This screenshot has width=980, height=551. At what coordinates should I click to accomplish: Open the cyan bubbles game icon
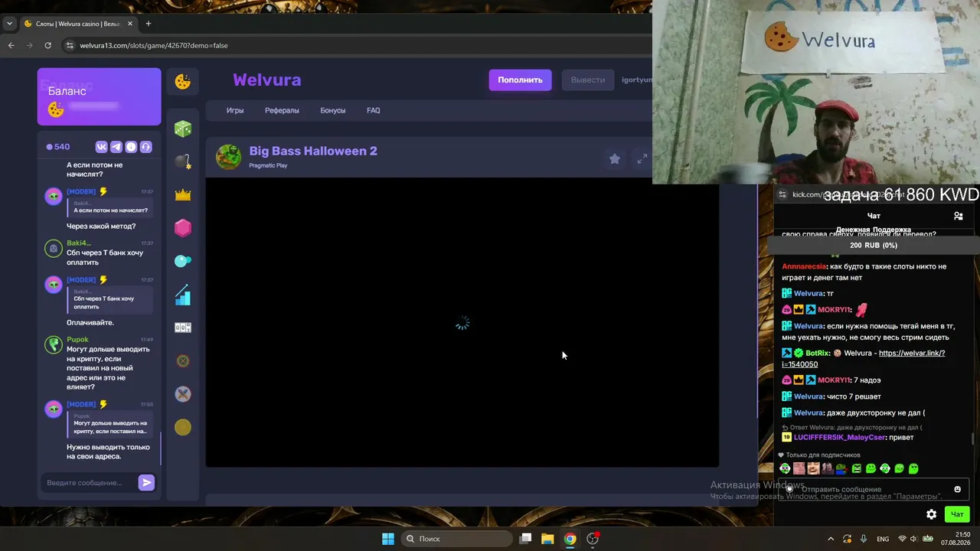pos(183,261)
